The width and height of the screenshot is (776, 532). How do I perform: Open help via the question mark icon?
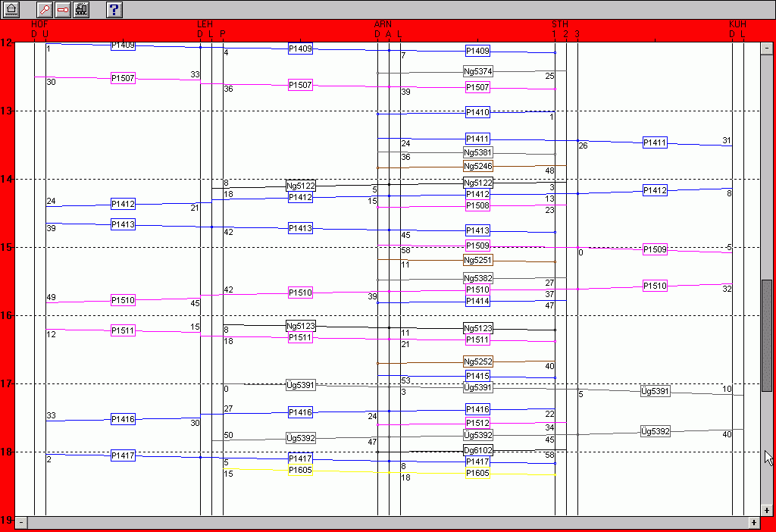[114, 9]
